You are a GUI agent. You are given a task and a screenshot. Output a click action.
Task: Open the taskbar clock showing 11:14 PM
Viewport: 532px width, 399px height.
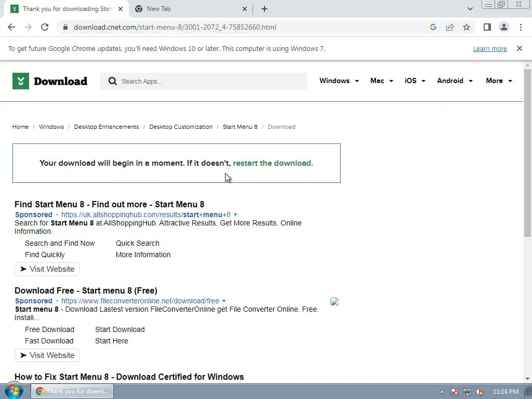point(506,392)
